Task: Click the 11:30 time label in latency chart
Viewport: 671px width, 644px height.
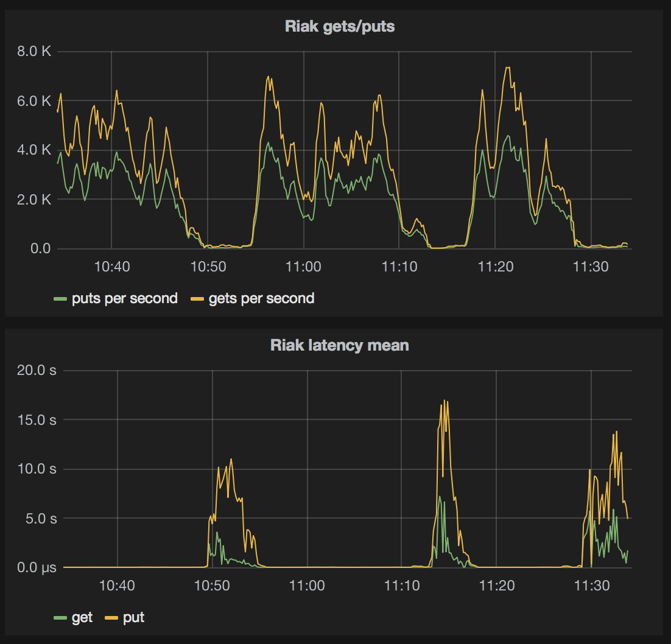Action: coord(592,586)
